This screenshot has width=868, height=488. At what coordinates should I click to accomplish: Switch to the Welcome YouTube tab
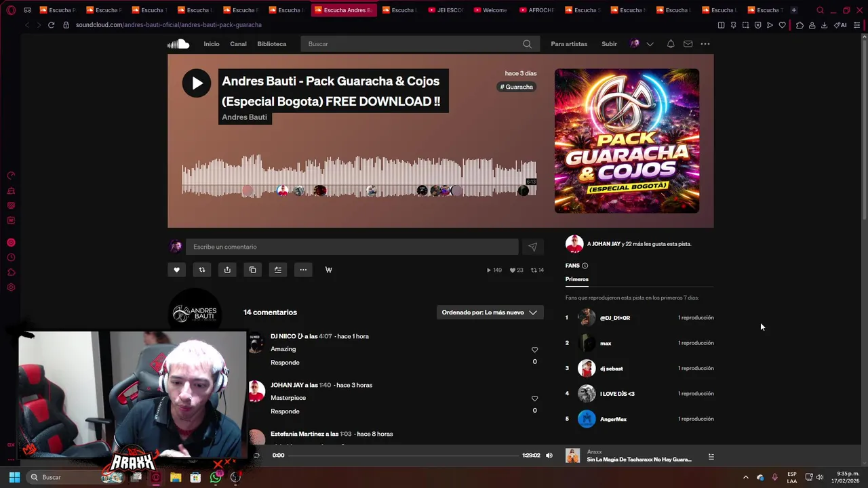(491, 10)
